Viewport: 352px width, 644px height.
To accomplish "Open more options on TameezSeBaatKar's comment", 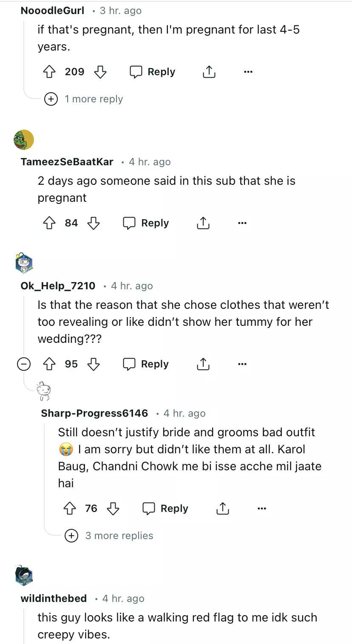I will click(242, 223).
